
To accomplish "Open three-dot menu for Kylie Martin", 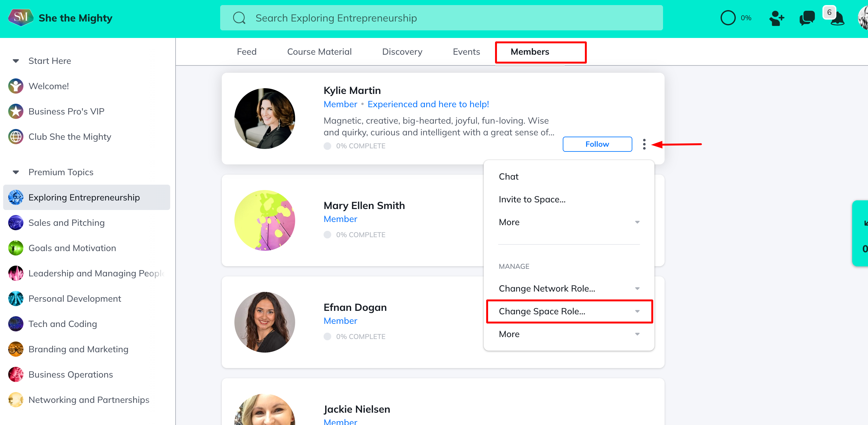I will [644, 144].
